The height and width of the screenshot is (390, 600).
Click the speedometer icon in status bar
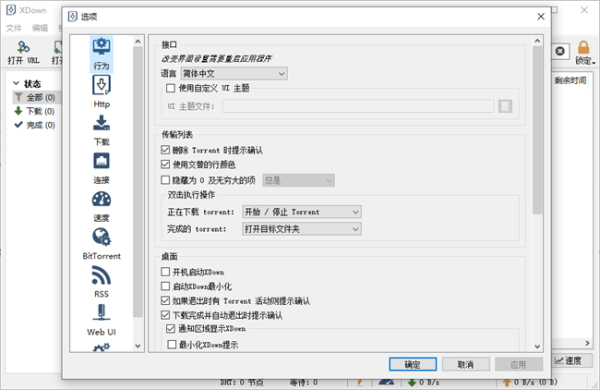click(386, 382)
